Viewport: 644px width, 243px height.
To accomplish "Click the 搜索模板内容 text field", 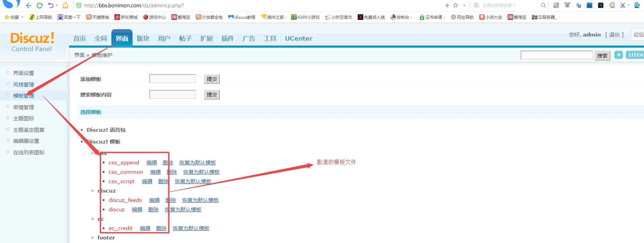I will [172, 95].
